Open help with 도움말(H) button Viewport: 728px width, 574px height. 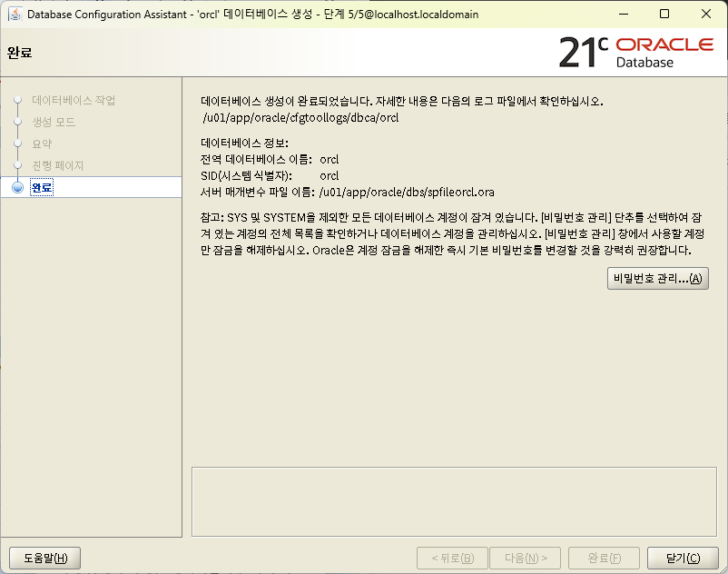pyautogui.click(x=45, y=558)
